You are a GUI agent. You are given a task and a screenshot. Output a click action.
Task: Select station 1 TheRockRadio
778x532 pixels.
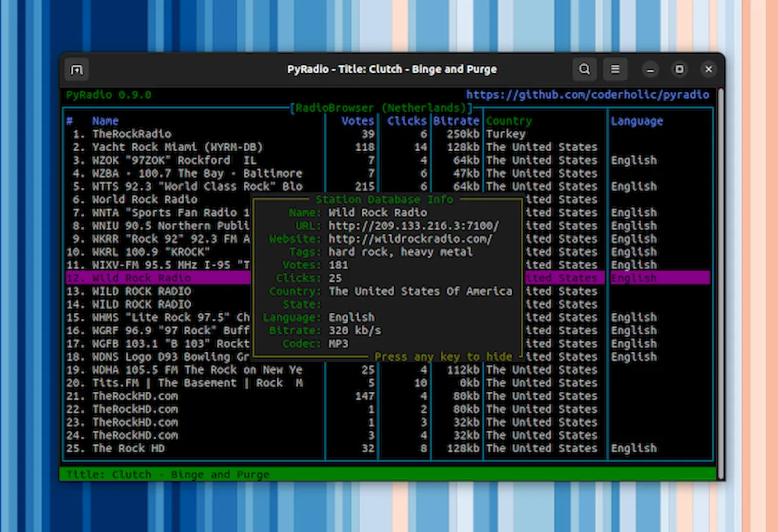click(x=388, y=134)
